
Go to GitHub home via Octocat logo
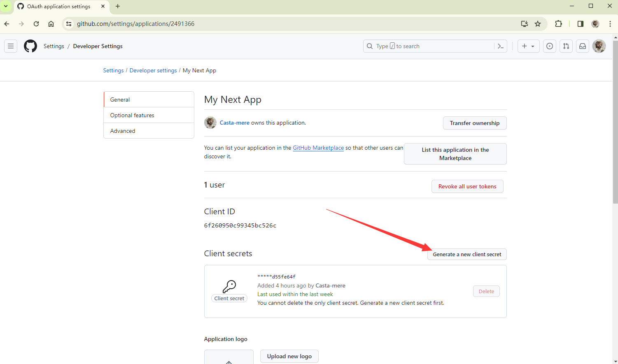click(x=30, y=46)
